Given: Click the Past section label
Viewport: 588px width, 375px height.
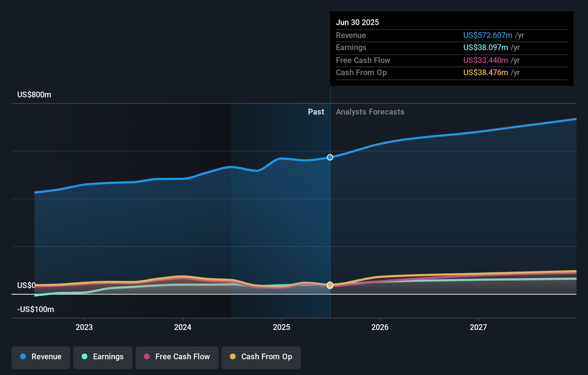Looking at the screenshot, I should (316, 112).
